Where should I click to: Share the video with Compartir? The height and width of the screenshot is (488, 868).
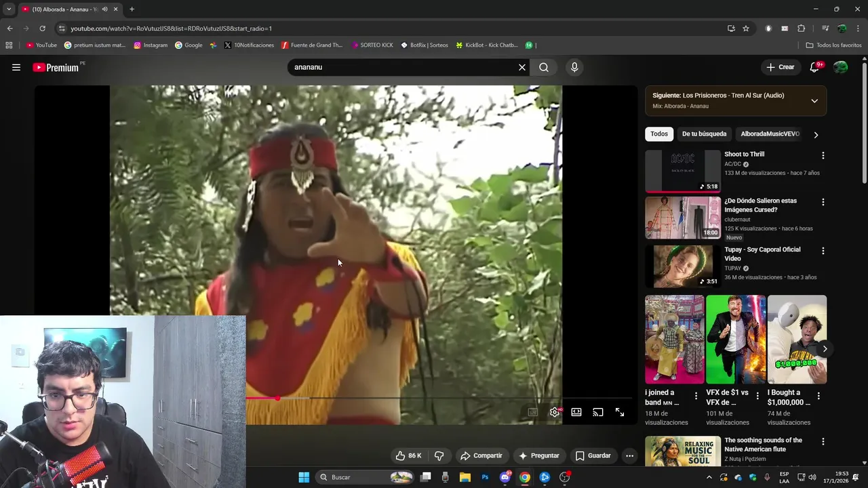pyautogui.click(x=481, y=455)
